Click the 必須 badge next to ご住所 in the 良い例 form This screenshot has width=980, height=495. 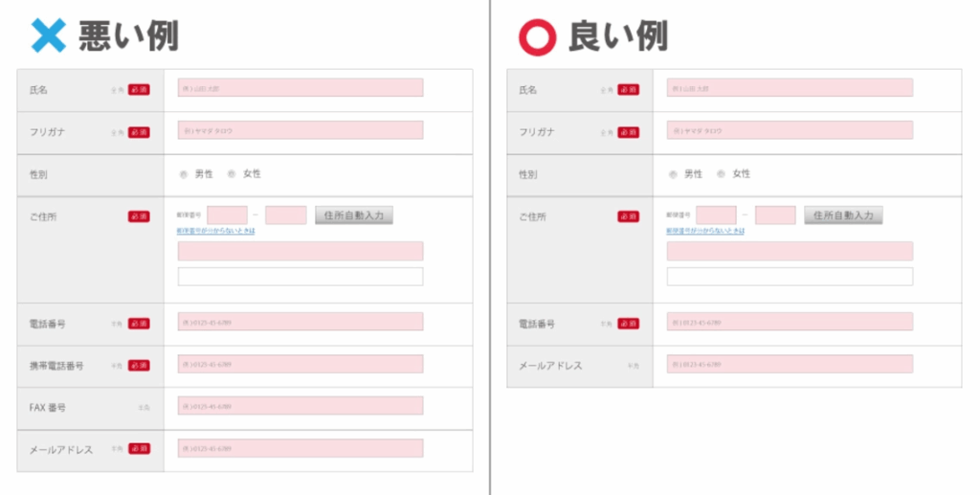tap(628, 217)
